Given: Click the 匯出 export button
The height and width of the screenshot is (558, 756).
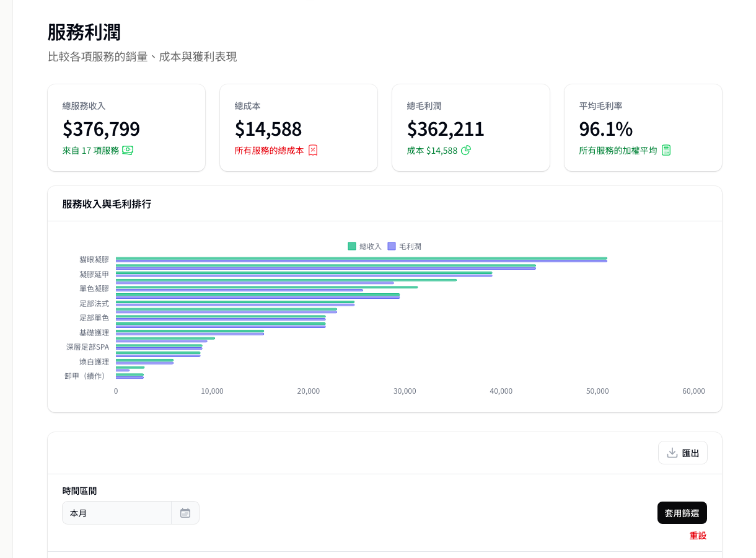Looking at the screenshot, I should pyautogui.click(x=682, y=453).
